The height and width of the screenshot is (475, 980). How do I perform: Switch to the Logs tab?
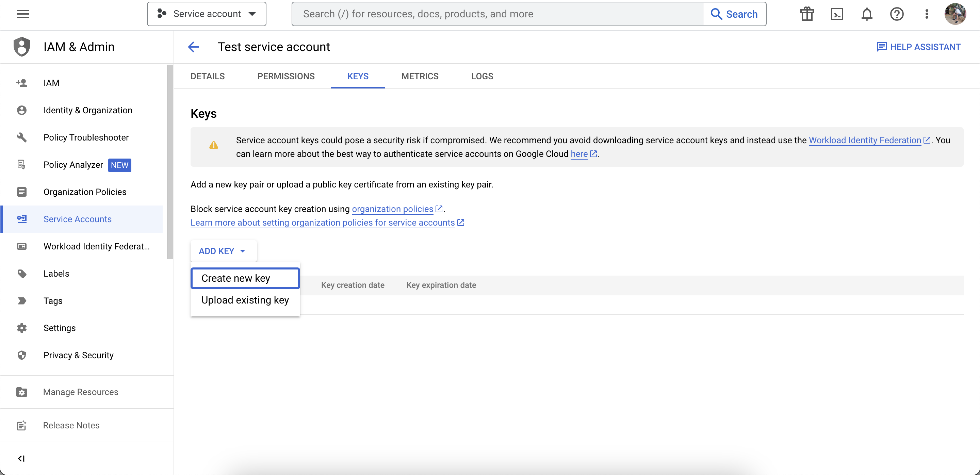[x=482, y=76]
